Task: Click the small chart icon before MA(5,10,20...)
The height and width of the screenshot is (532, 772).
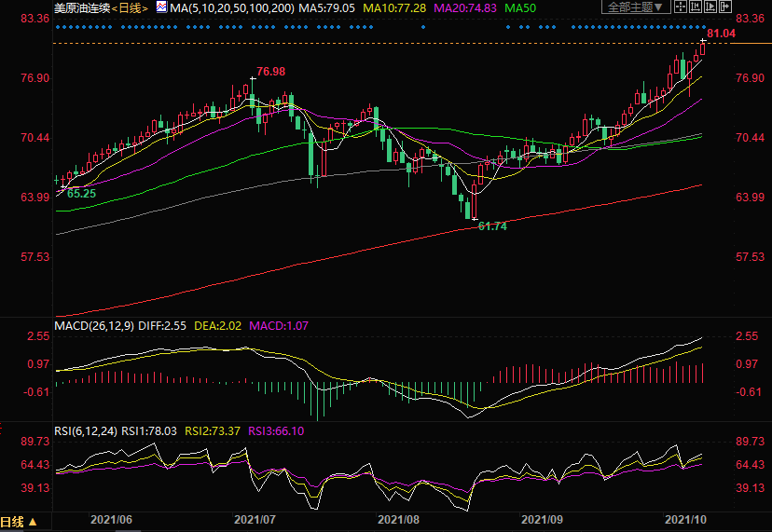Action: coord(160,7)
